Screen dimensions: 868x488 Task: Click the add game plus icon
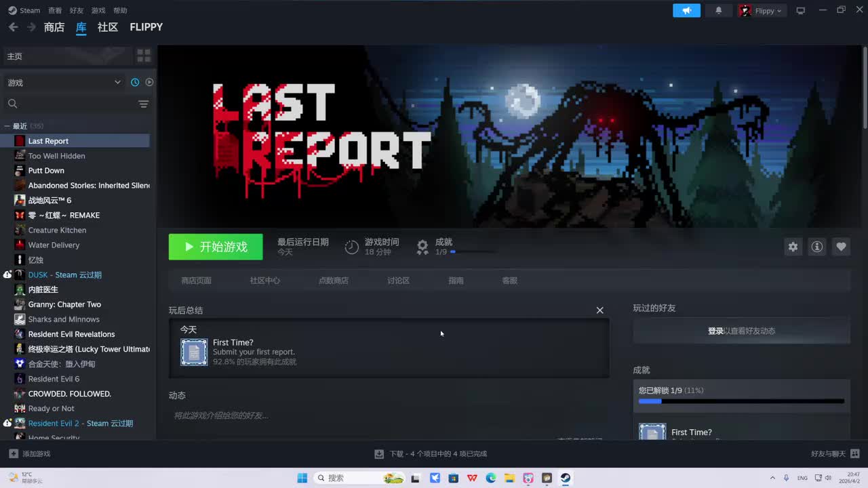pos(14,453)
